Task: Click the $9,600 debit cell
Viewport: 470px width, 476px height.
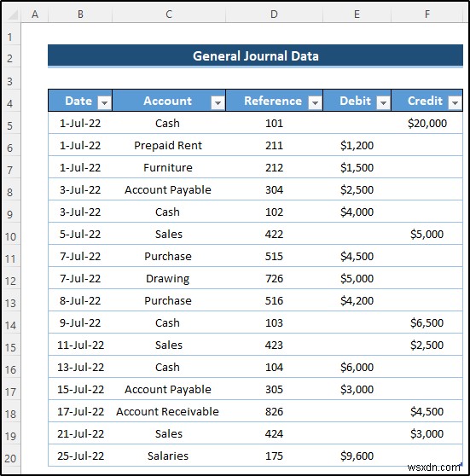Action: (357, 456)
